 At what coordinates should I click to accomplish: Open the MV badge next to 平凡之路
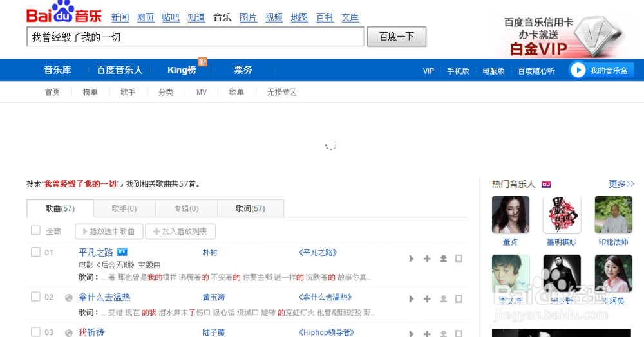tap(122, 251)
